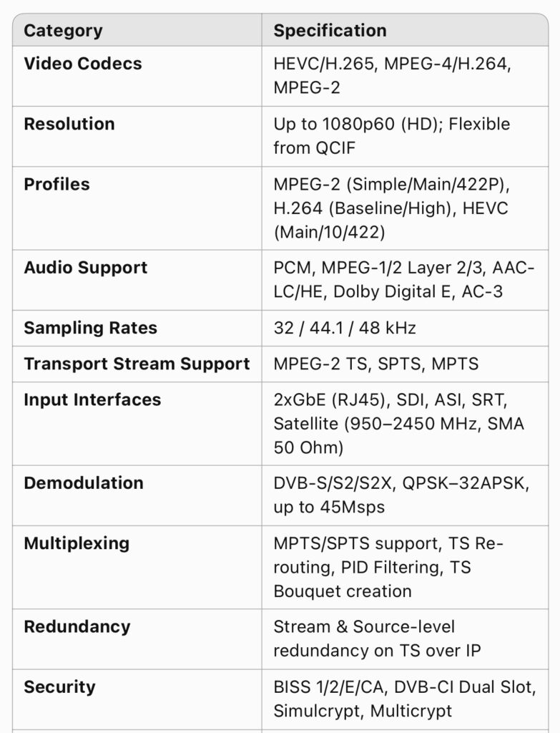Select the BISS 1/2/E/CA security specification cell
This screenshot has width=560, height=733.
pyautogui.click(x=405, y=699)
